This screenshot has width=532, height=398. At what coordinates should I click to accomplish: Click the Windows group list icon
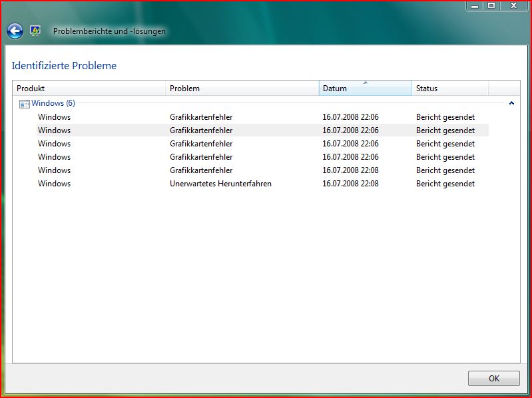(x=25, y=104)
